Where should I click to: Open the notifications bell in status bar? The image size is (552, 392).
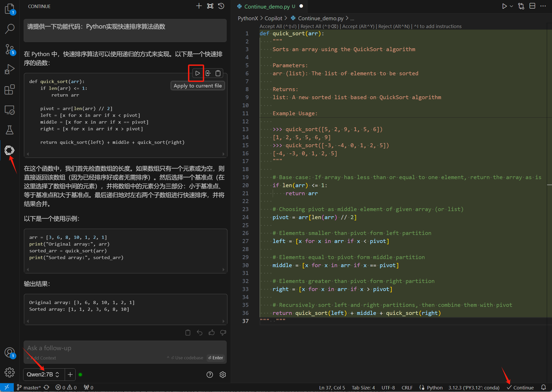coord(543,387)
